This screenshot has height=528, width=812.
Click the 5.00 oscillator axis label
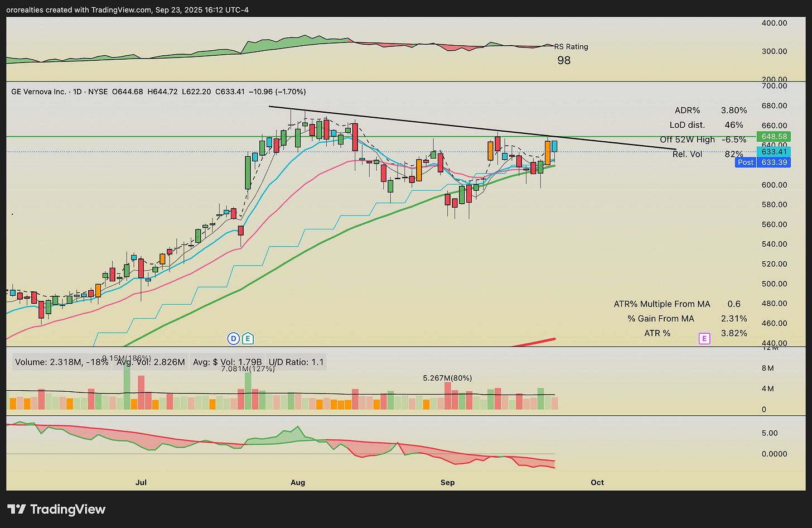click(770, 433)
